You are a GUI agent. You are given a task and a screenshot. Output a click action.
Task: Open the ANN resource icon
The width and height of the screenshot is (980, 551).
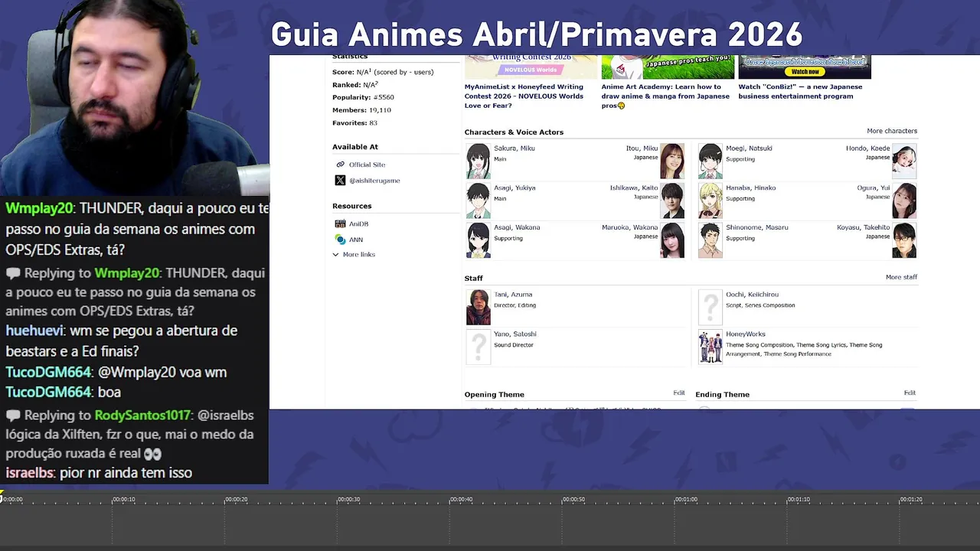point(340,240)
